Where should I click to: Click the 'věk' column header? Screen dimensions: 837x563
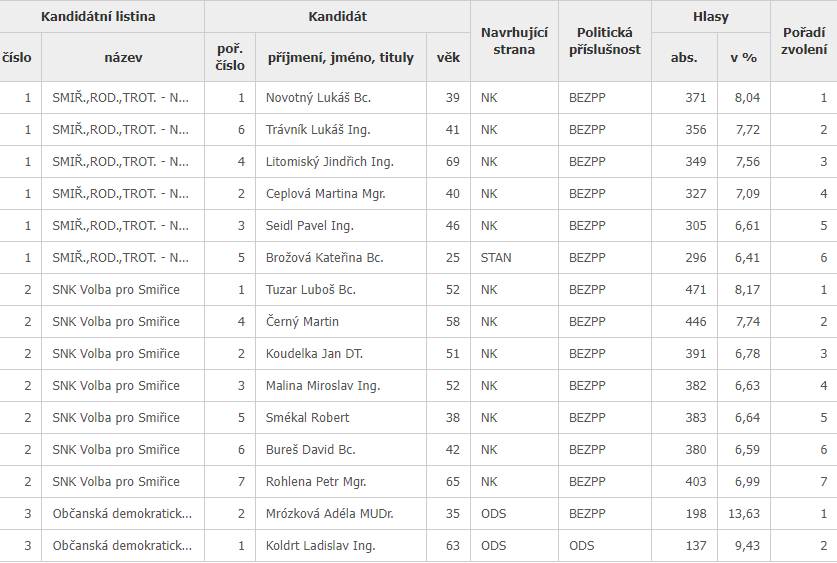tap(448, 57)
